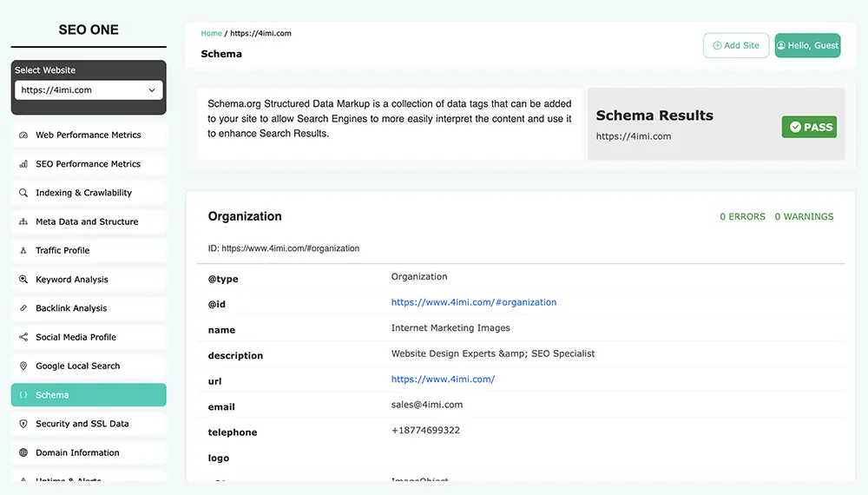
Task: Click the SEO Performance Metrics bar chart icon
Action: tap(23, 164)
